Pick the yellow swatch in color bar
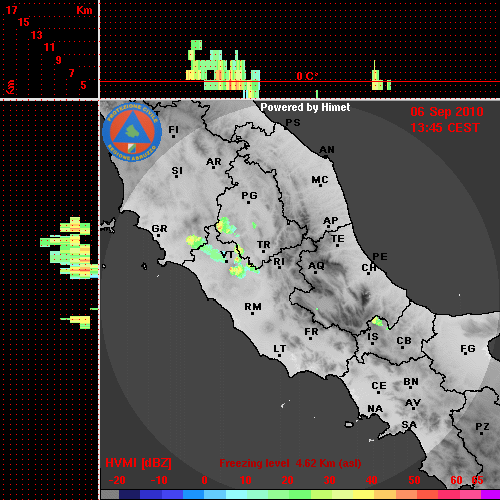Screen dimensions: 500x500 363,494
